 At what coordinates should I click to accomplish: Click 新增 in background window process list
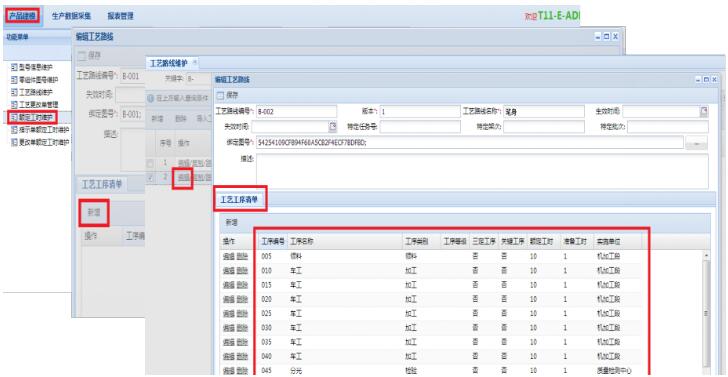[x=94, y=212]
